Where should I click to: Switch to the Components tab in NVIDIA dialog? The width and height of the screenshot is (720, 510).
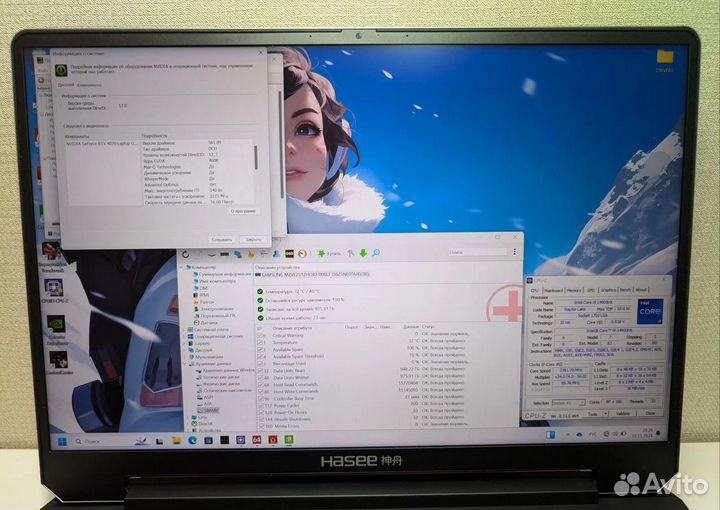point(89,85)
